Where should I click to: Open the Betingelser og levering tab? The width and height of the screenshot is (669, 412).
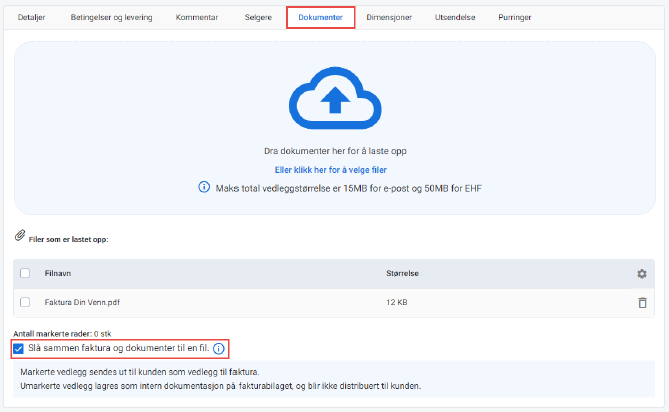click(112, 18)
